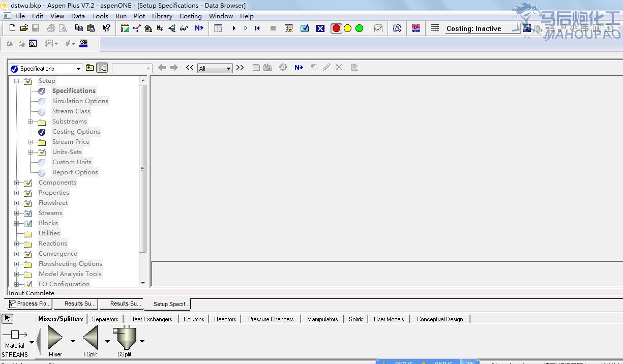
Task: Select the FSplit block model
Action: [90, 341]
